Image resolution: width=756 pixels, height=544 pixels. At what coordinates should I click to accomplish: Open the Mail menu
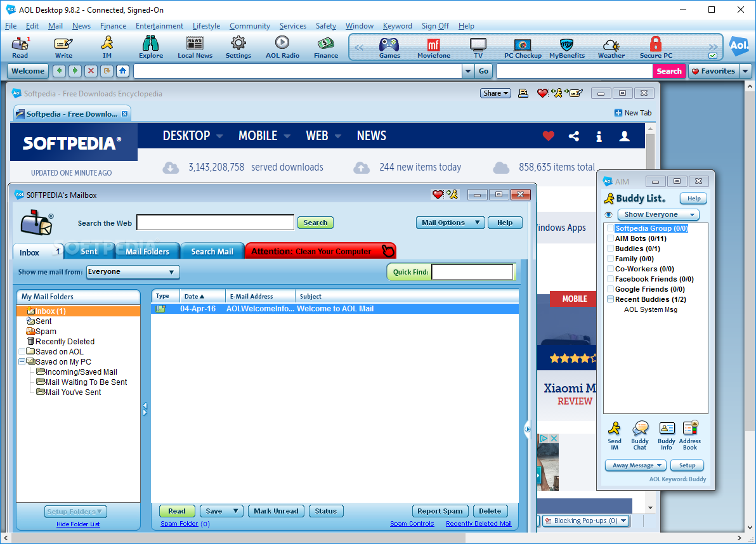(55, 26)
